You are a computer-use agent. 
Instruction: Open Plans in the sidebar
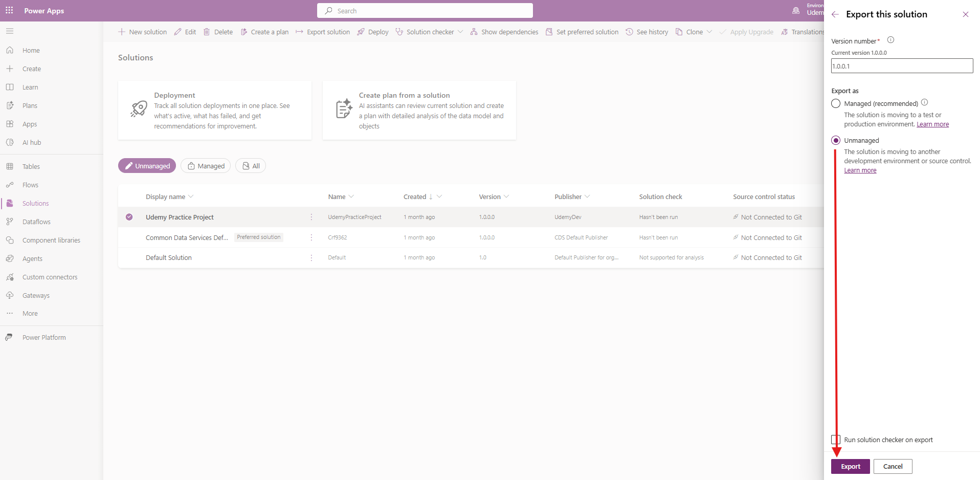30,105
